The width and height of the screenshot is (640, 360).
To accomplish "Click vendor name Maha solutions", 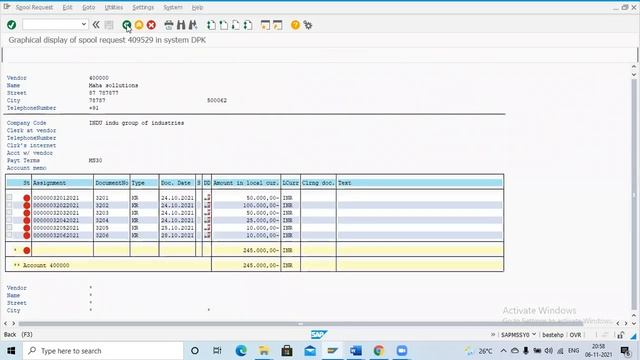I will pyautogui.click(x=113, y=85).
